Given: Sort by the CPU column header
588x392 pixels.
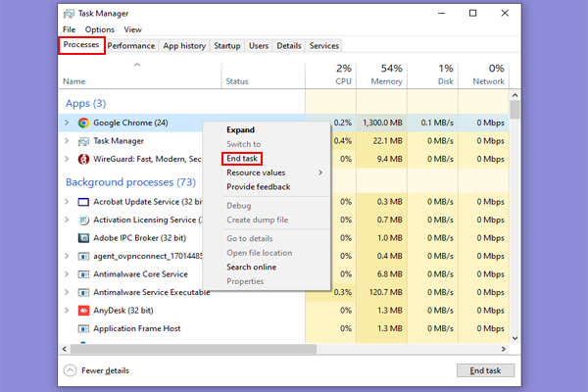Looking at the screenshot, I should coord(331,75).
